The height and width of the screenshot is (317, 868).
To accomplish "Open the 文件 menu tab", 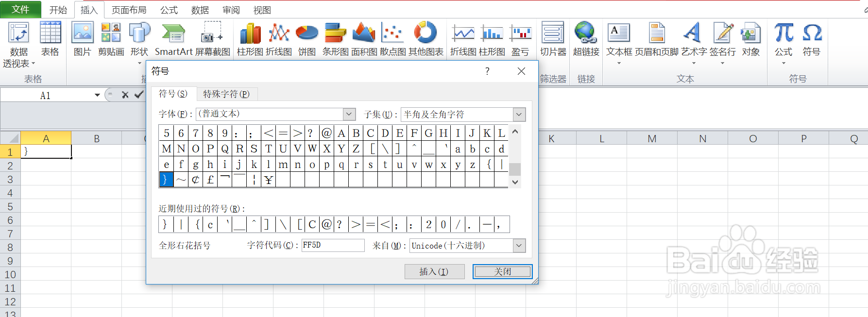I will (x=20, y=9).
